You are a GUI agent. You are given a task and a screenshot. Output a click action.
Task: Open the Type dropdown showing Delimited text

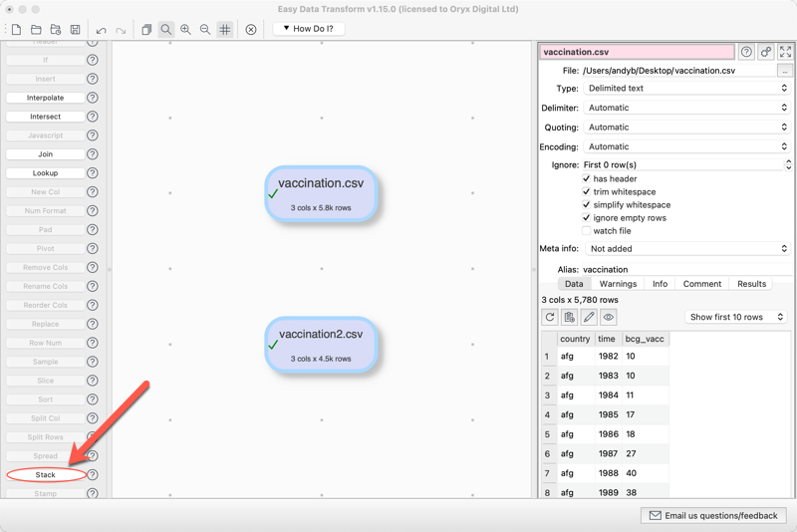coord(685,89)
